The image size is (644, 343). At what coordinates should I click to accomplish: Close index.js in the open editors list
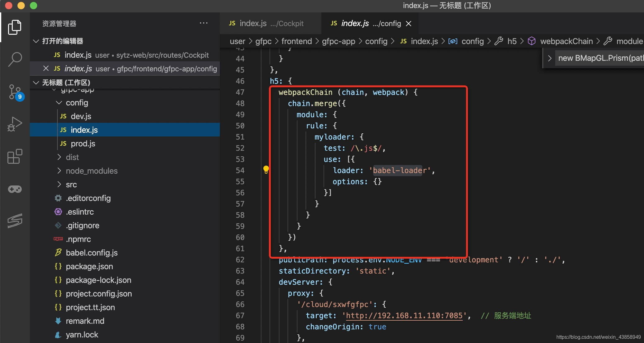[x=46, y=69]
